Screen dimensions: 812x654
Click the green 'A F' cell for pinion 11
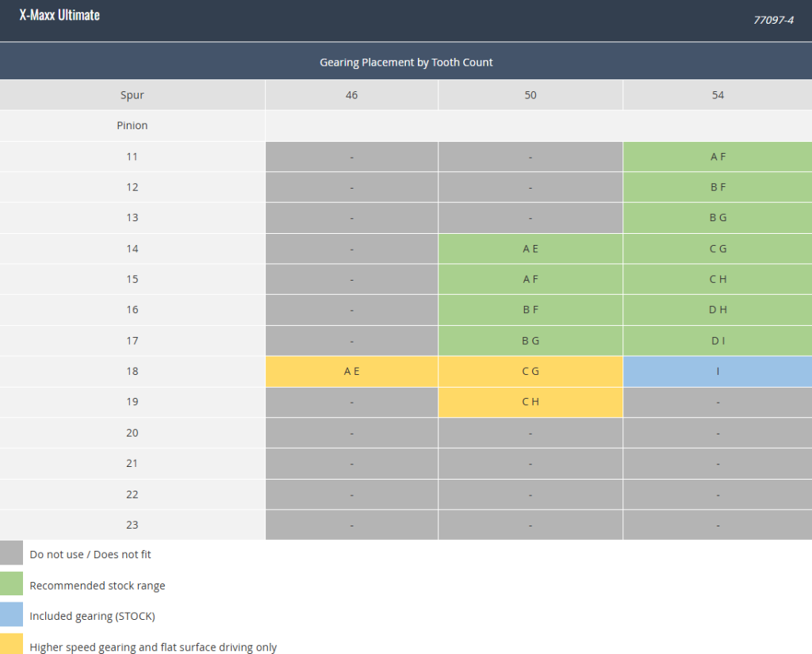click(717, 156)
